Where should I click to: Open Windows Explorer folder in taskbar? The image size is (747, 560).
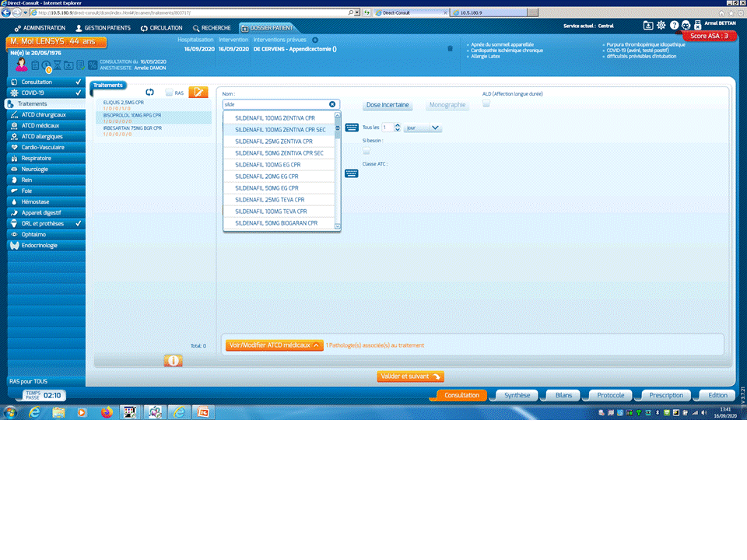(x=58, y=412)
